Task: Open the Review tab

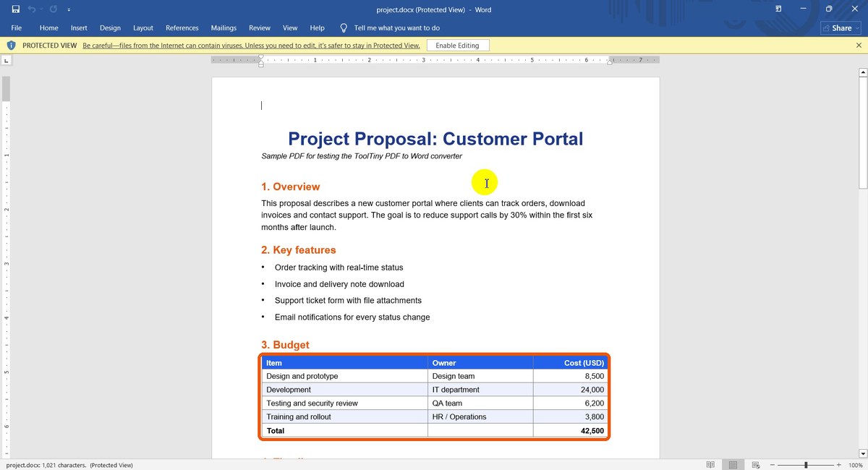Action: pyautogui.click(x=260, y=28)
